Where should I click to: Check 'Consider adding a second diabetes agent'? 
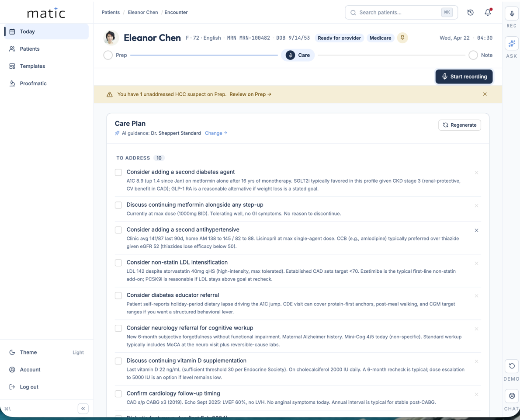[x=118, y=172]
